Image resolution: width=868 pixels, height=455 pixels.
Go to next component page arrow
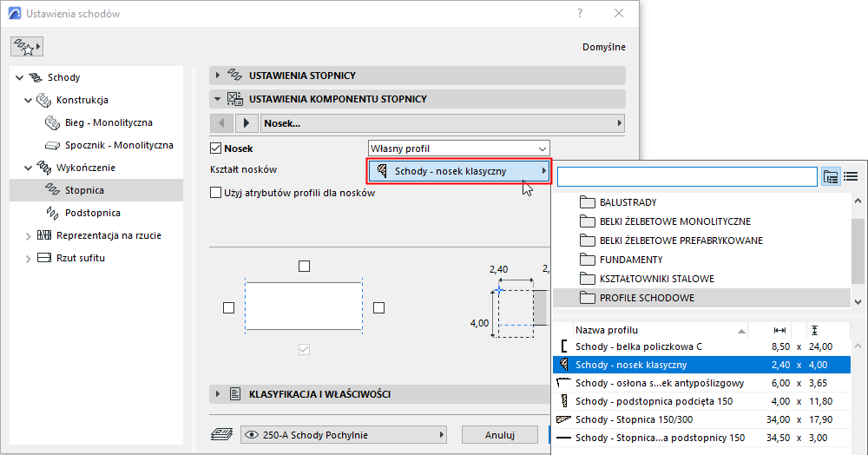(247, 123)
